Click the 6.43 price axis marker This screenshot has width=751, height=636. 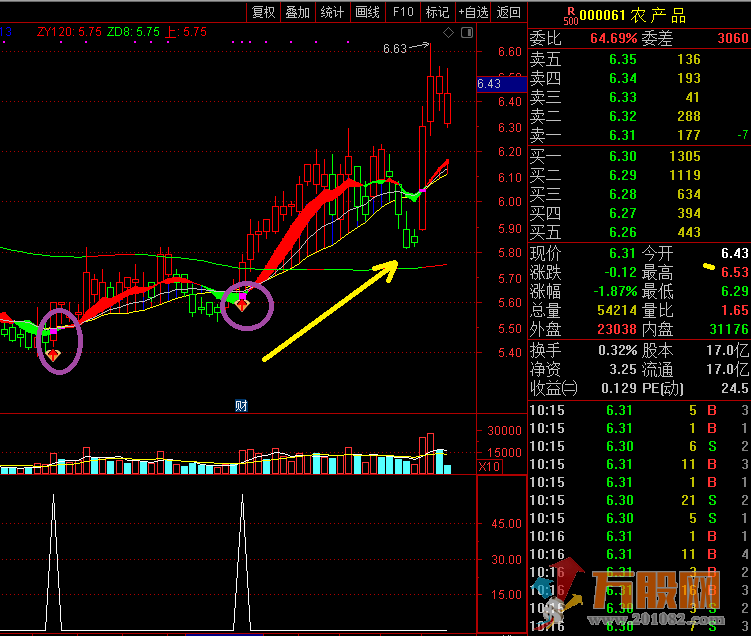pyautogui.click(x=501, y=84)
